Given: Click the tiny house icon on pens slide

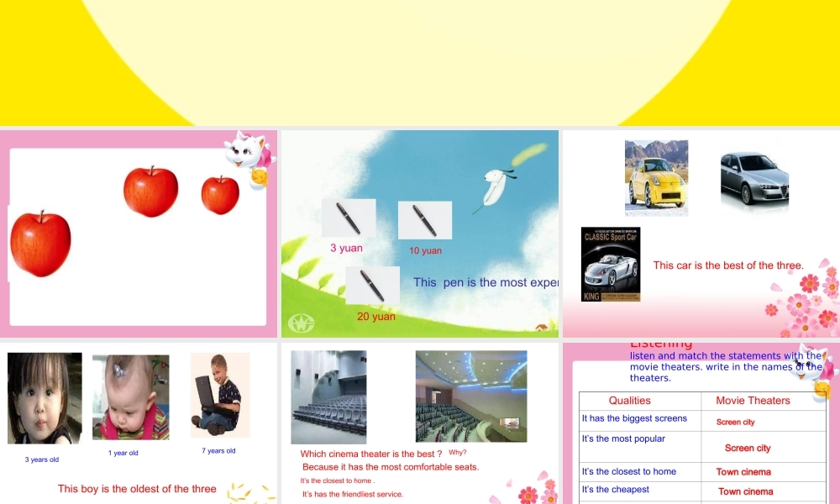Looking at the screenshot, I should tap(542, 328).
